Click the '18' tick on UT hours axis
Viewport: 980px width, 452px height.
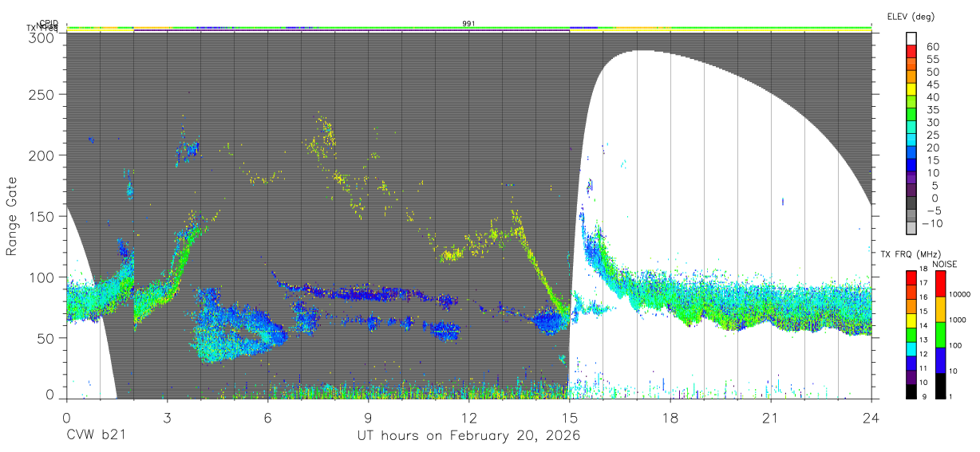tap(670, 418)
